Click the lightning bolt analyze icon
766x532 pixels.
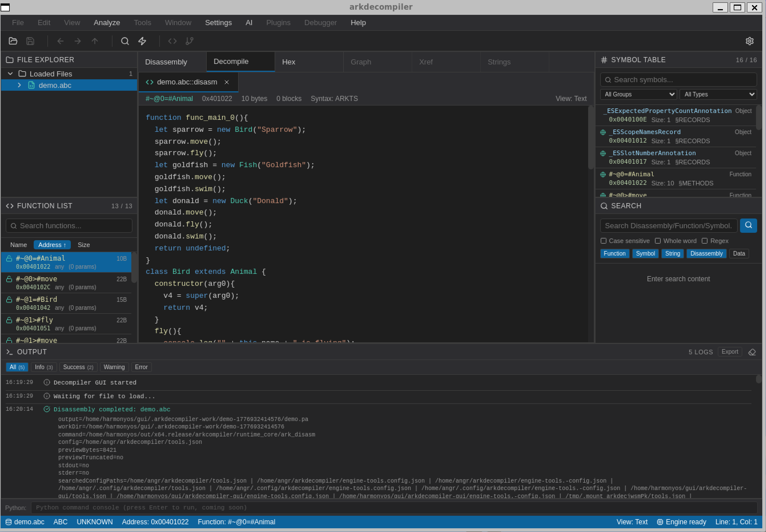click(x=142, y=41)
